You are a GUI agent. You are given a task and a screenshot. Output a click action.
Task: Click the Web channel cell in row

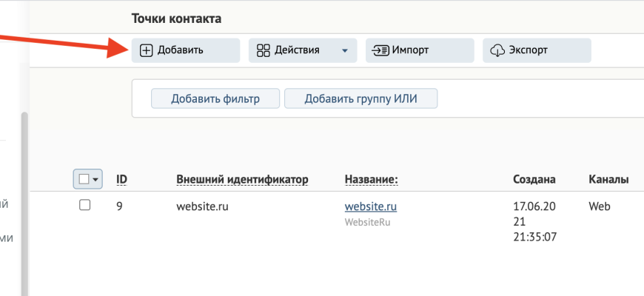[599, 206]
